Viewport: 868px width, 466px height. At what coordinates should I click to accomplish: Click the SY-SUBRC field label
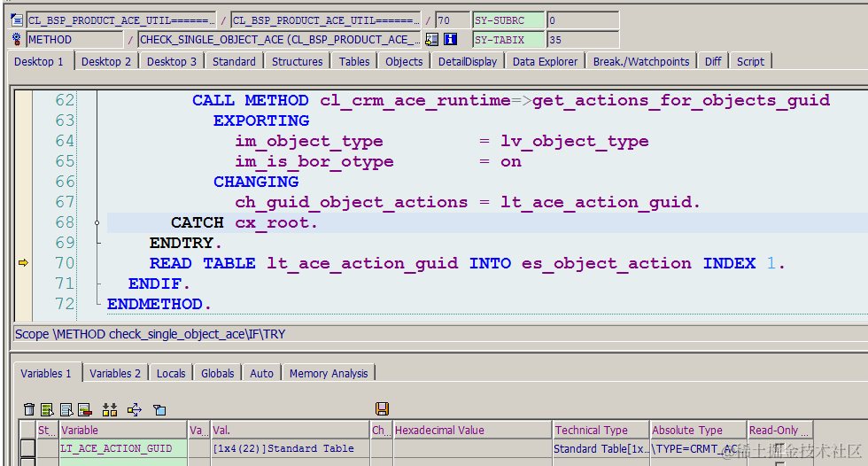tap(508, 20)
